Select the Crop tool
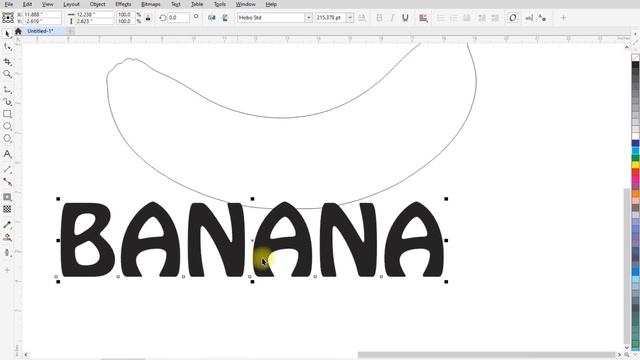The width and height of the screenshot is (640, 360). [7, 61]
